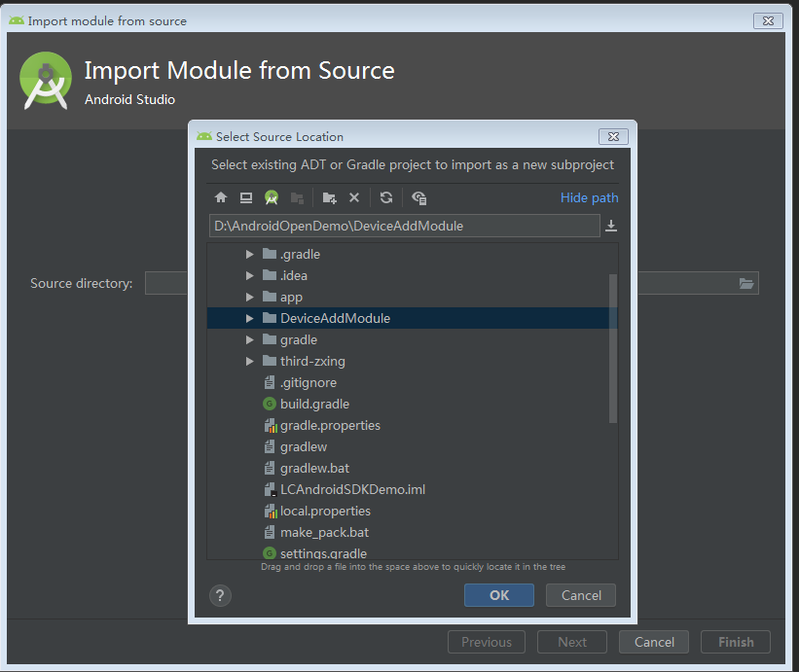The image size is (799, 672).
Task: Open the help question mark button
Action: click(221, 595)
